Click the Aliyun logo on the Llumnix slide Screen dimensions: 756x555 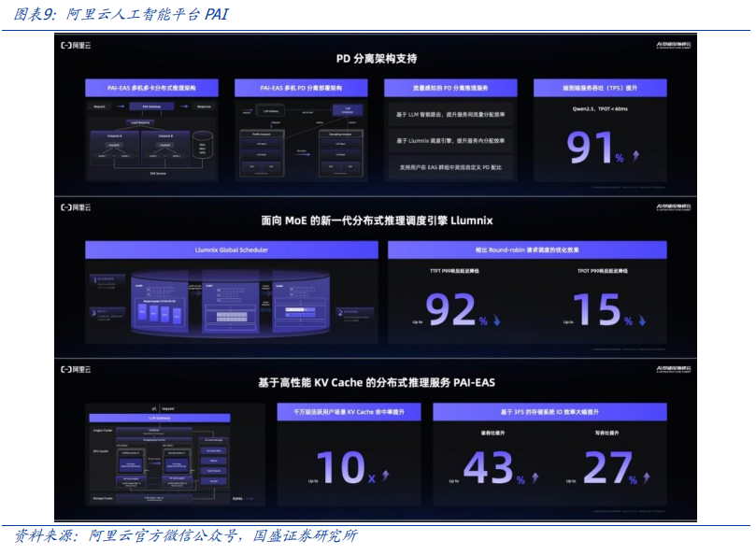[76, 207]
